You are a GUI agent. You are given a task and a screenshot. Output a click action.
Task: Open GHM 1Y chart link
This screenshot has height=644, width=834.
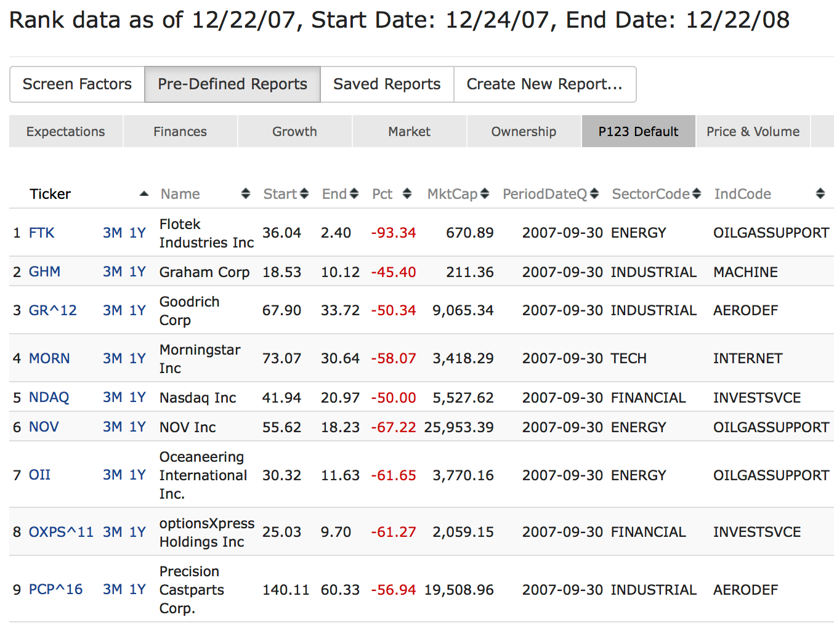tap(137, 272)
